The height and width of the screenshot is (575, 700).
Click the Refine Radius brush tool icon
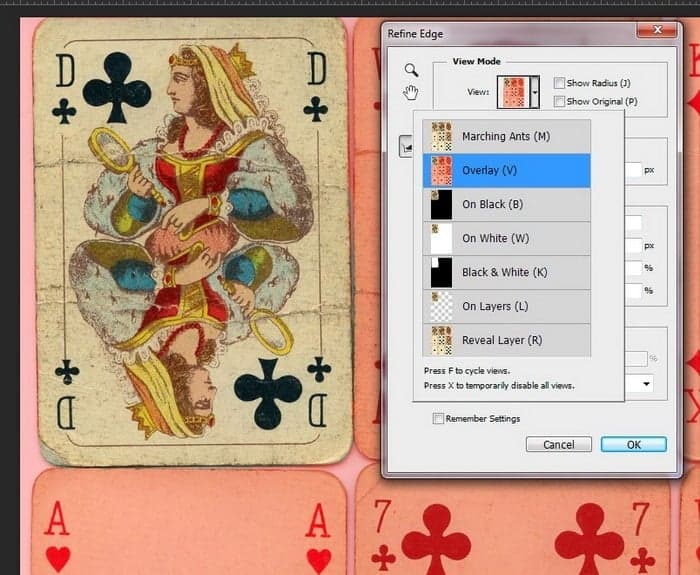(406, 146)
